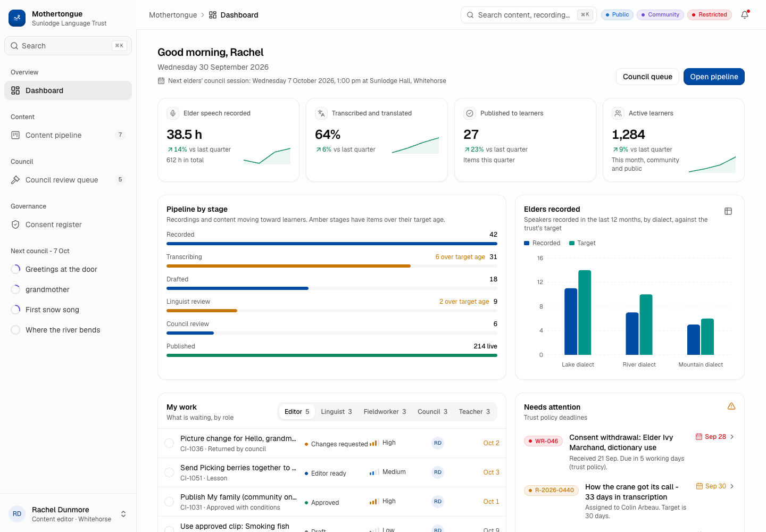Click the microphone icon on Elder speech card
The width and height of the screenshot is (766, 532).
tap(172, 113)
